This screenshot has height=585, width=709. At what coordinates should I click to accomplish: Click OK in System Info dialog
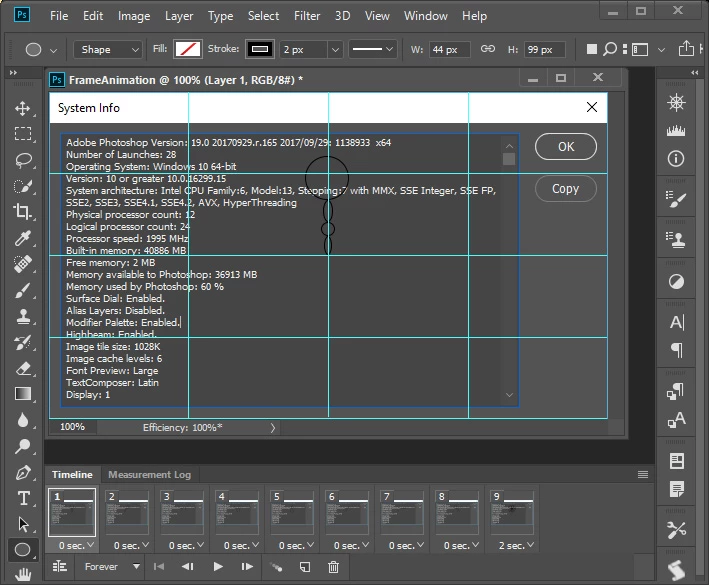[566, 146]
